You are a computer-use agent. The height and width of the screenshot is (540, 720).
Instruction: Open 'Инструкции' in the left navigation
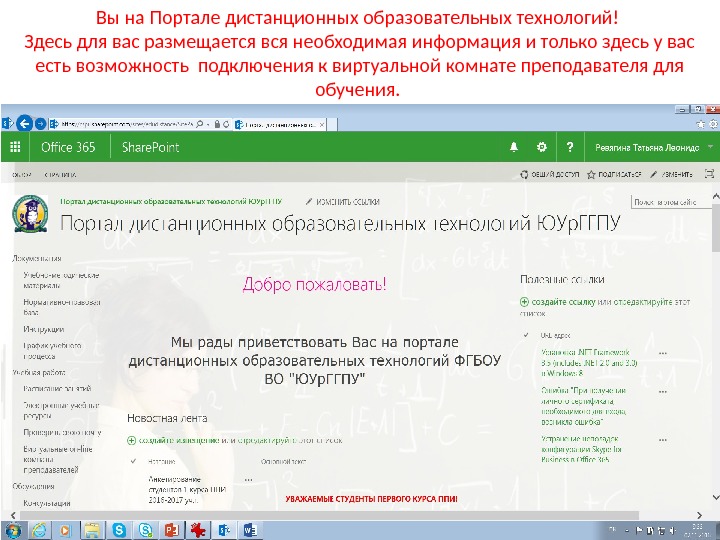point(44,329)
